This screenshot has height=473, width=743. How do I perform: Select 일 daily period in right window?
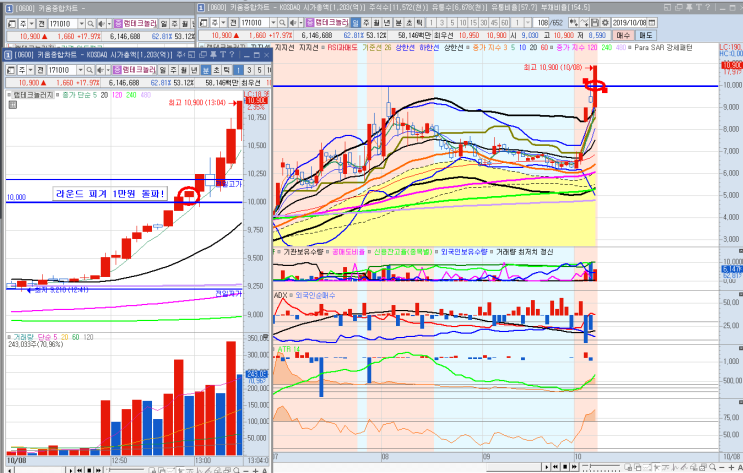click(x=355, y=23)
